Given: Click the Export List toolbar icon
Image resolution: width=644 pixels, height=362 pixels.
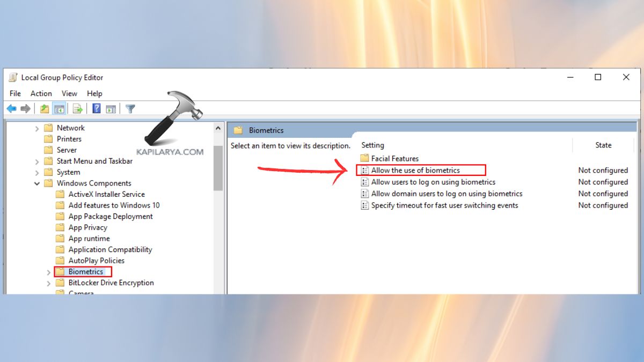Looking at the screenshot, I should pos(77,108).
